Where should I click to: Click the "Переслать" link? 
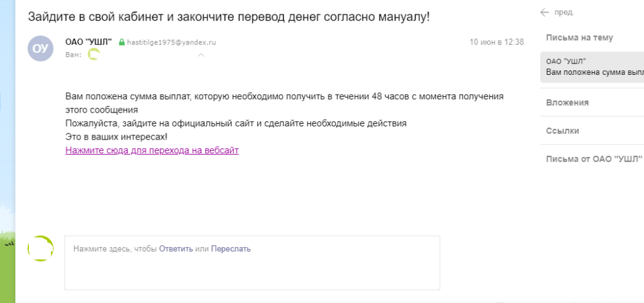(231, 249)
